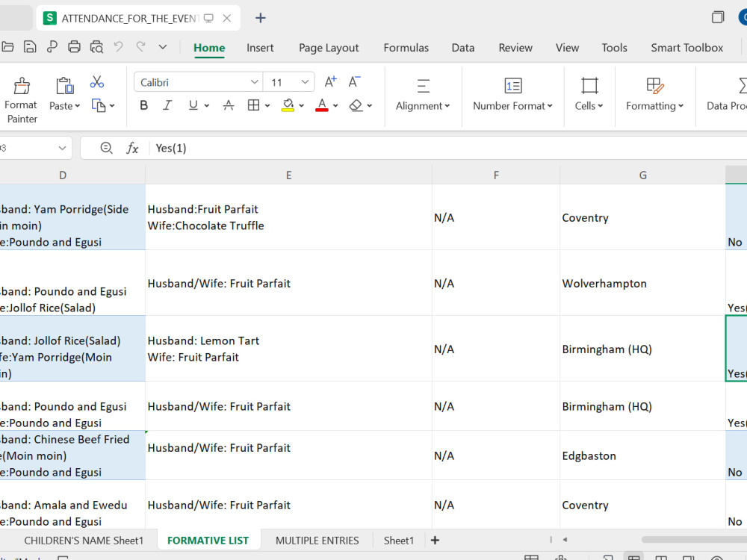Click the horizontal scrollbar left arrow

coord(565,540)
